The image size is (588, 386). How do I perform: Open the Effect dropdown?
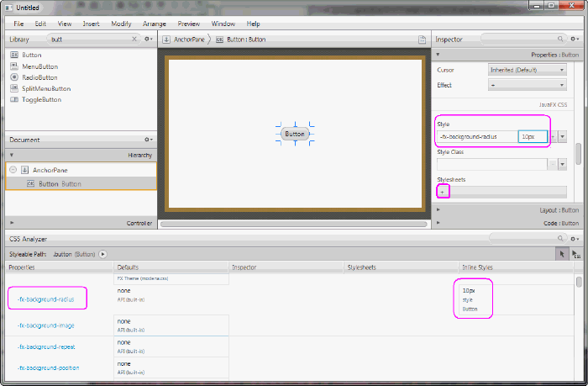tap(528, 85)
